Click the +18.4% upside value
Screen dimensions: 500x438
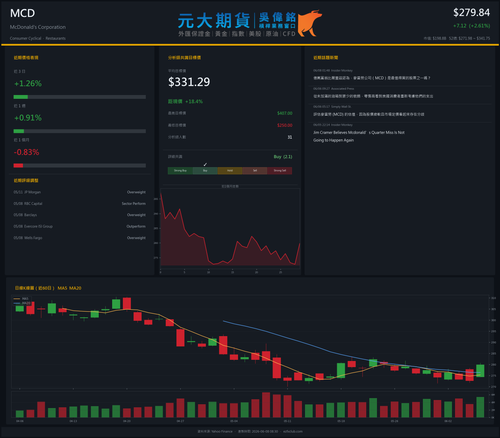194,101
